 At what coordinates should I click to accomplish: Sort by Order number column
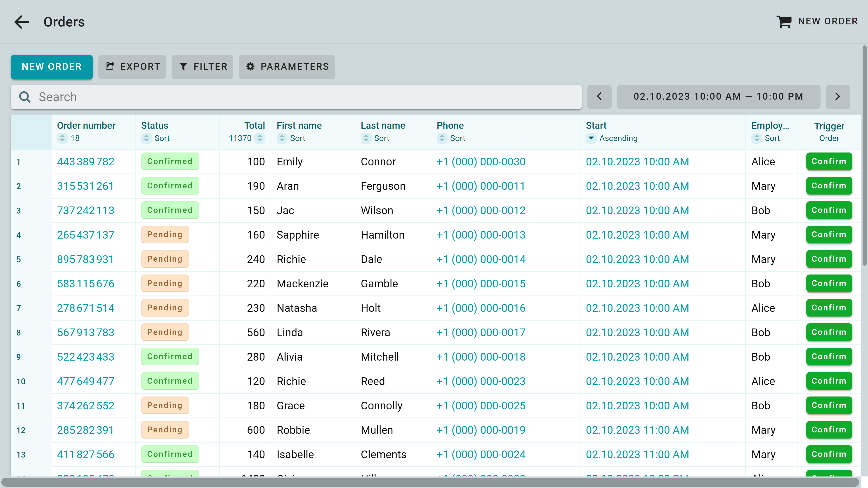62,138
